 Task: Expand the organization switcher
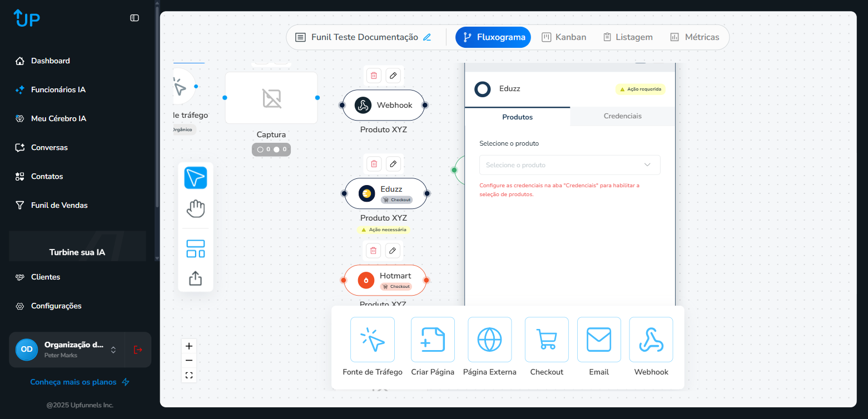[113, 350]
